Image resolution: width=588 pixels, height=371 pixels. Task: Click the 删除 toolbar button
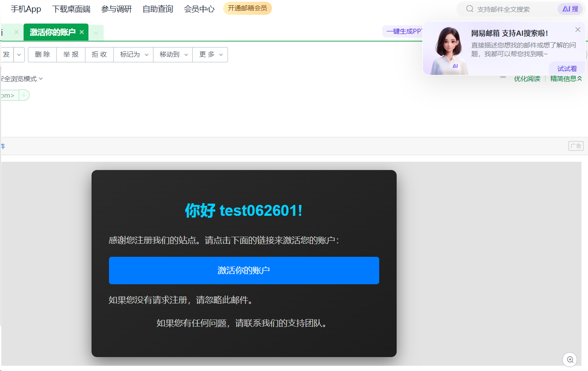42,54
